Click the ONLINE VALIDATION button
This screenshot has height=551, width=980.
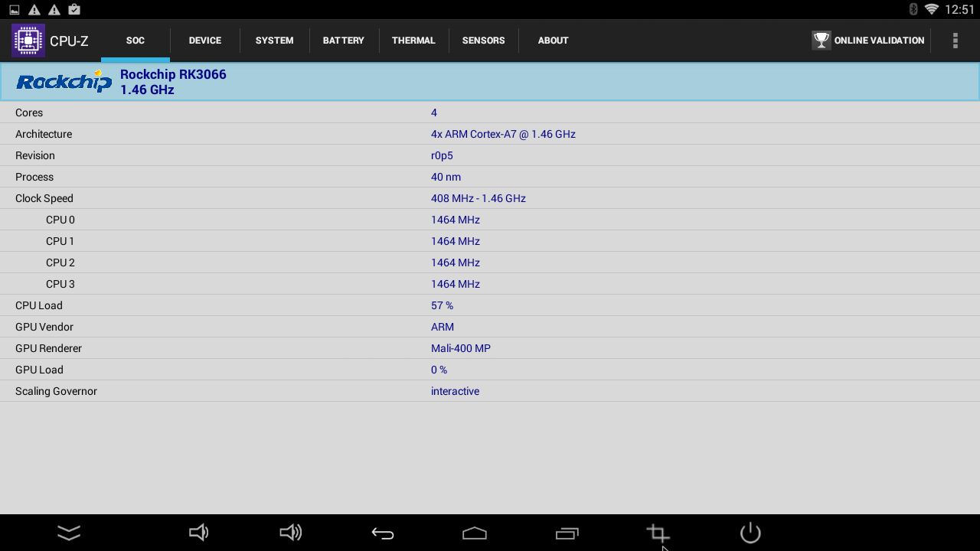(868, 41)
